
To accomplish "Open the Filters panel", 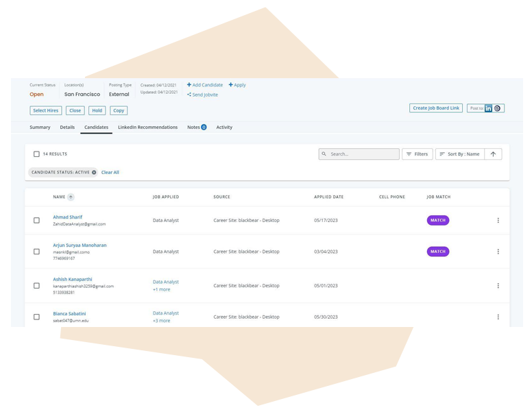I will click(x=417, y=154).
